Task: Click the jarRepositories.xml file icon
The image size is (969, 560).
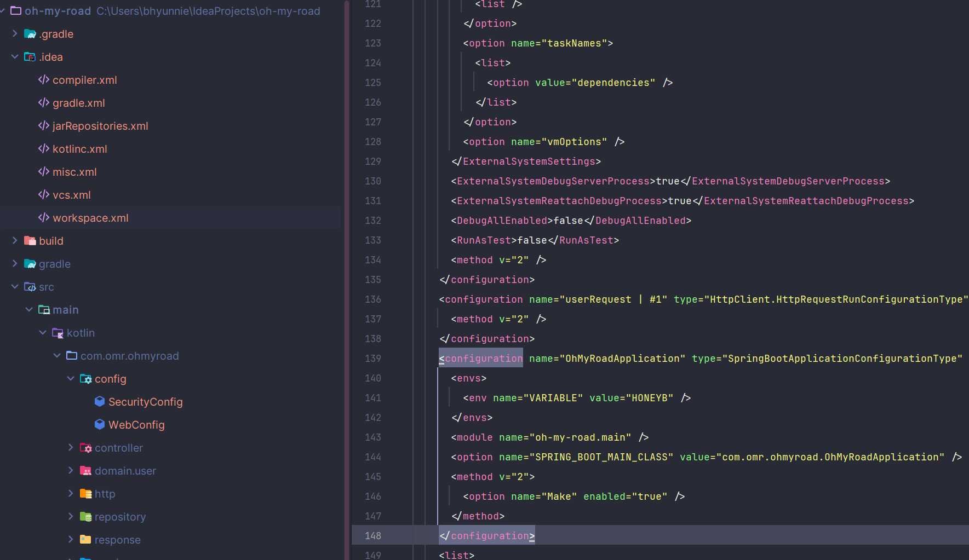Action: pos(44,126)
